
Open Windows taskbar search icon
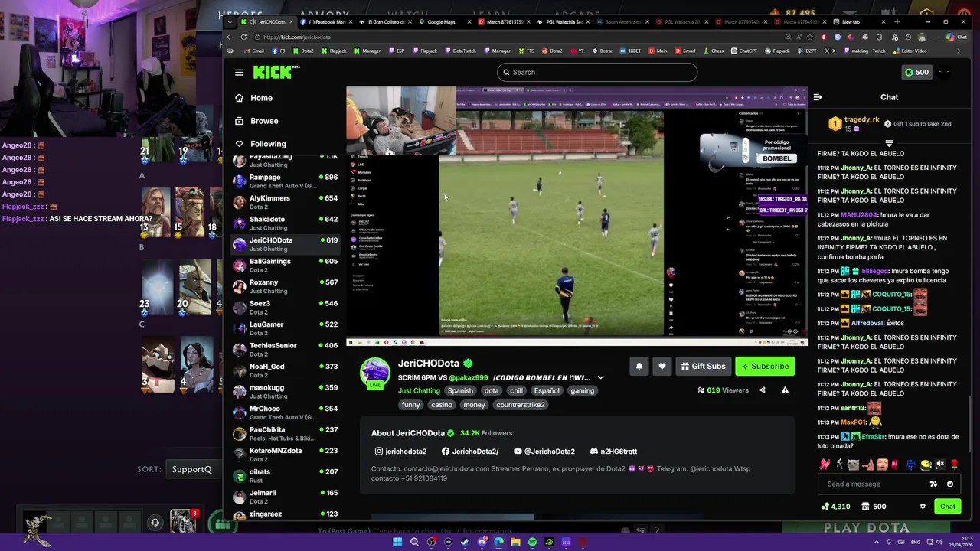click(414, 542)
